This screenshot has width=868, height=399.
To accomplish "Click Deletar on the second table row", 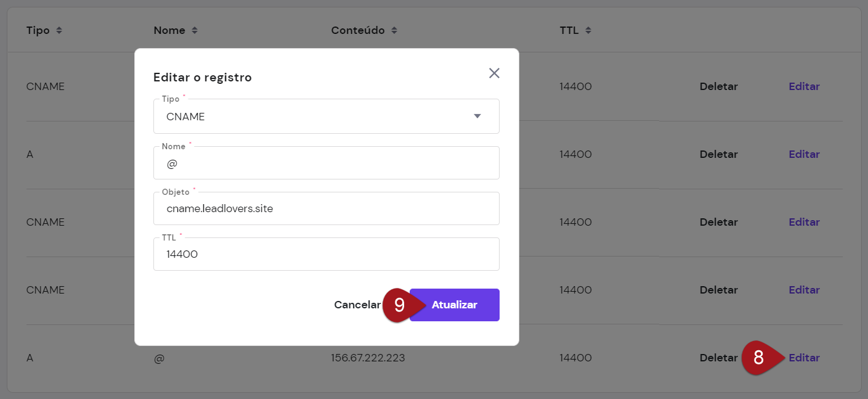I will pyautogui.click(x=718, y=154).
